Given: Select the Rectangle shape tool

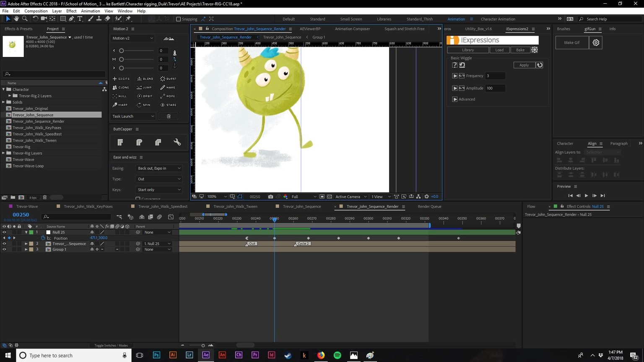Looking at the screenshot, I should (63, 19).
